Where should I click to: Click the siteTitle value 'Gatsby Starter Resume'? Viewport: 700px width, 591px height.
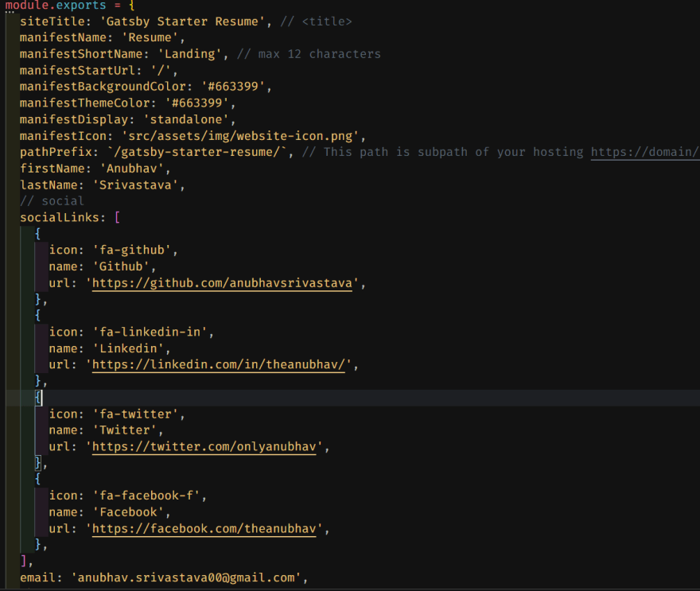(182, 21)
